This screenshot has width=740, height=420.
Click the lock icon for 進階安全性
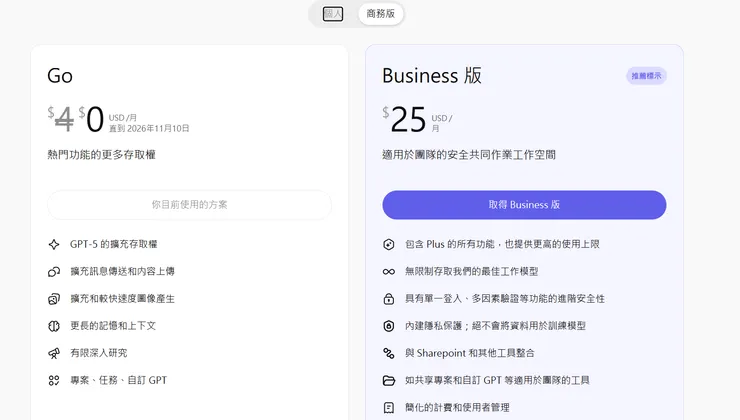388,299
